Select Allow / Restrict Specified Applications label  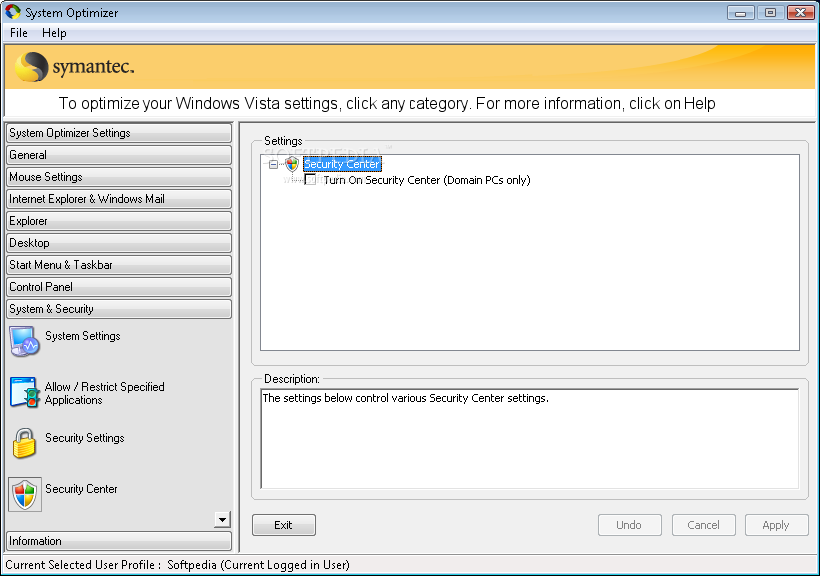tap(105, 393)
